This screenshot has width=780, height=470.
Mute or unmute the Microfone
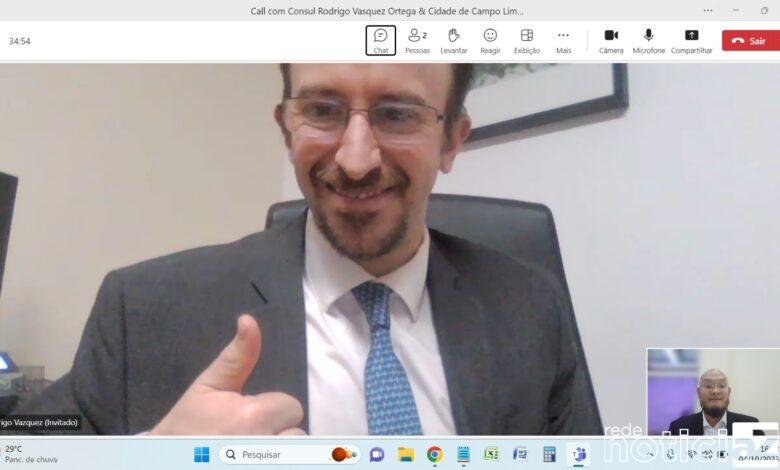[648, 40]
